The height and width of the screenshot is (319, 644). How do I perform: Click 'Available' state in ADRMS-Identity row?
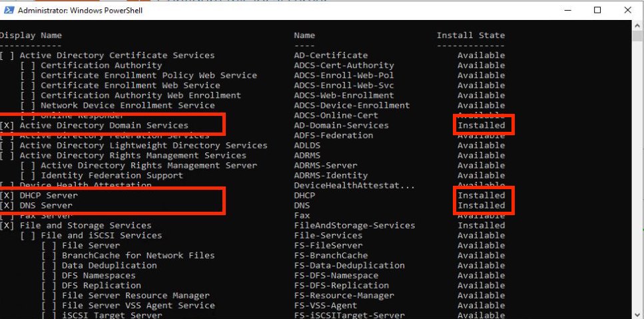pos(482,175)
